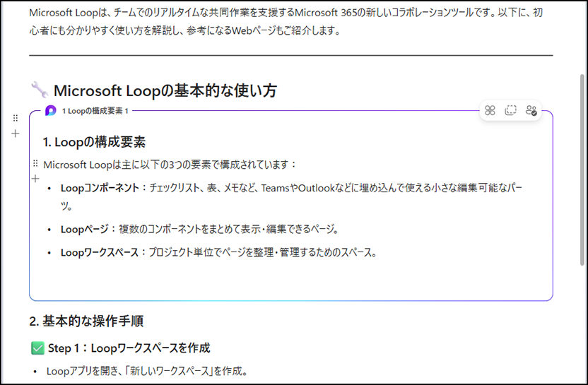Click the wrench emoji in the main heading
The width and height of the screenshot is (588, 385).
tap(39, 90)
